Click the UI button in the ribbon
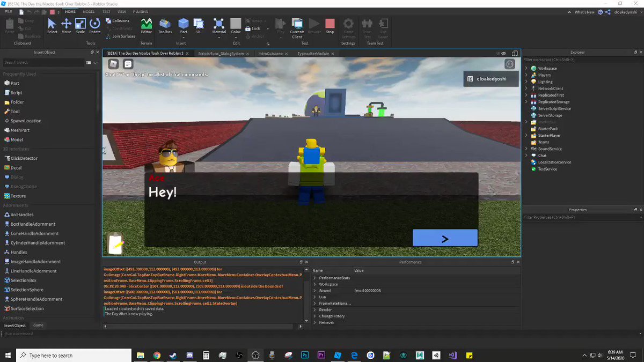 [x=198, y=25]
